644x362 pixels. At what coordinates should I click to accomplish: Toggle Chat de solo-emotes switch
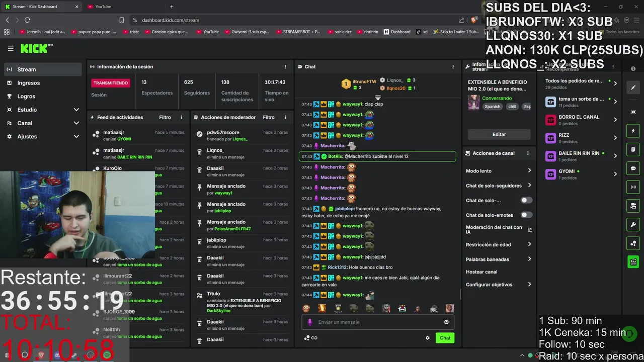pos(526,215)
